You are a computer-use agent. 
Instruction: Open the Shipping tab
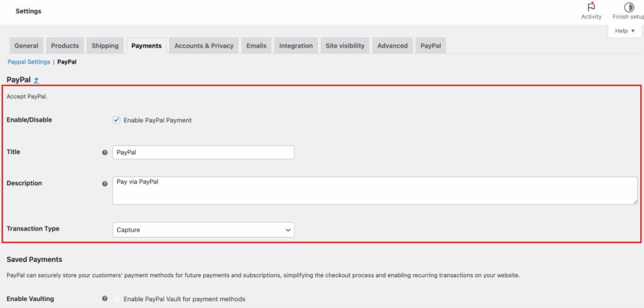pyautogui.click(x=105, y=45)
